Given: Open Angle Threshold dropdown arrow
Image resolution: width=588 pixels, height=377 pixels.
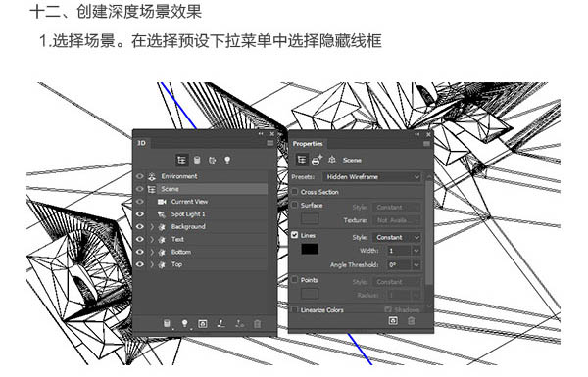Looking at the screenshot, I should [x=416, y=265].
